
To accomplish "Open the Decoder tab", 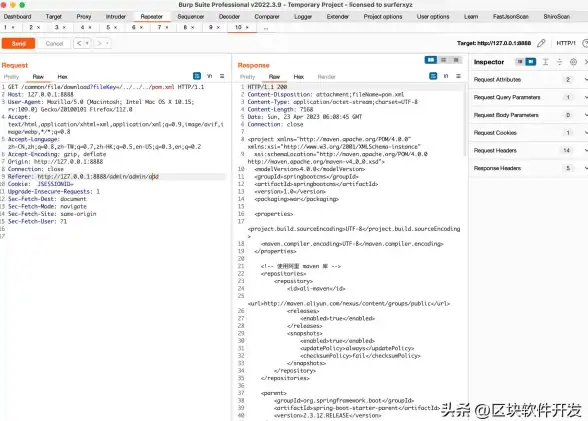I will pyautogui.click(x=229, y=16).
